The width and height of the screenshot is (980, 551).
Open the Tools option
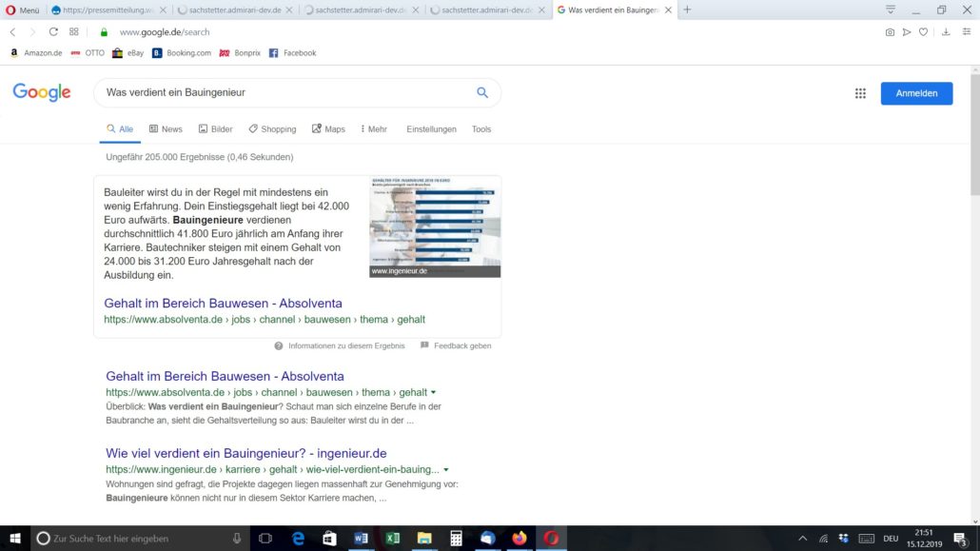481,129
